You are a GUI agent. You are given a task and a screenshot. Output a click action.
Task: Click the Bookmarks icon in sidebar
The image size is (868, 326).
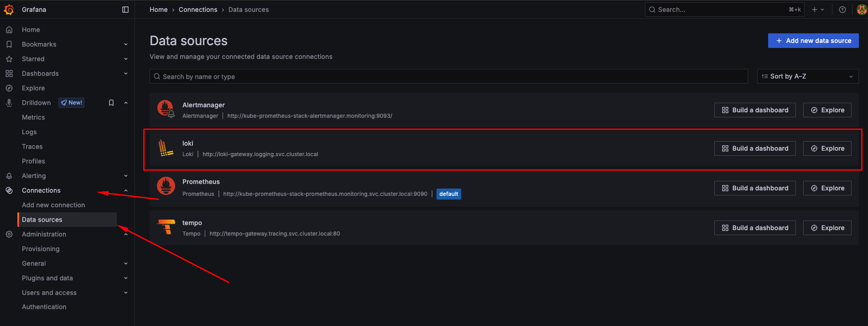coord(9,44)
